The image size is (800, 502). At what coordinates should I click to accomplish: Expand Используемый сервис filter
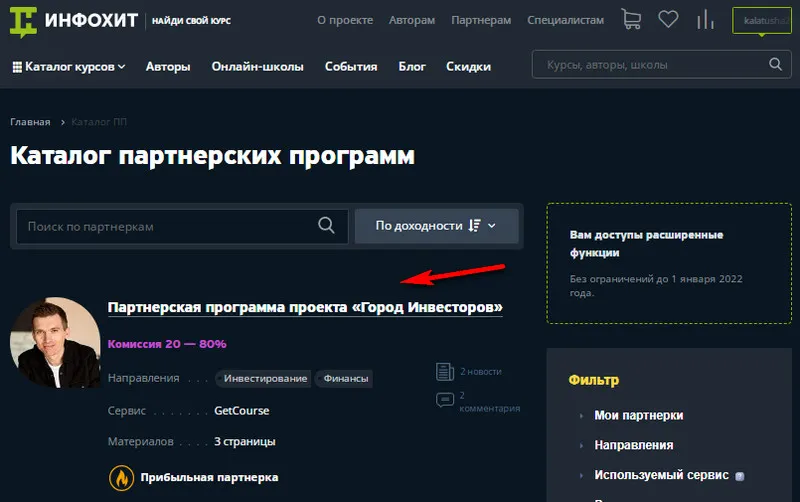pyautogui.click(x=661, y=475)
